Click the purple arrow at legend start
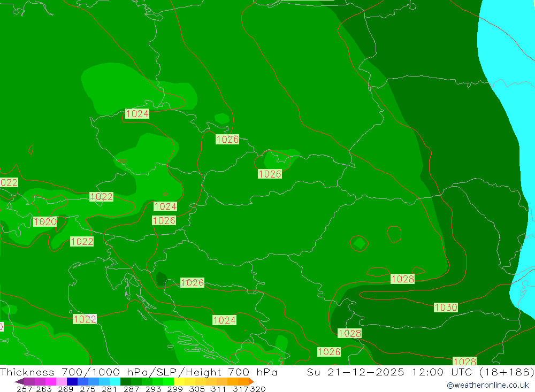The width and height of the screenshot is (535, 392). point(19,381)
